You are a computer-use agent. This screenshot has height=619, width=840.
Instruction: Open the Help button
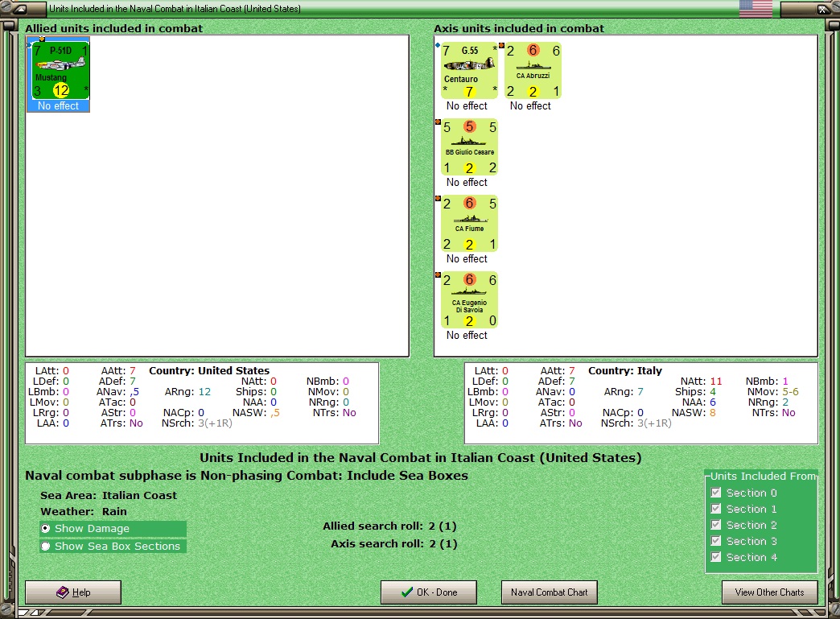(x=73, y=592)
